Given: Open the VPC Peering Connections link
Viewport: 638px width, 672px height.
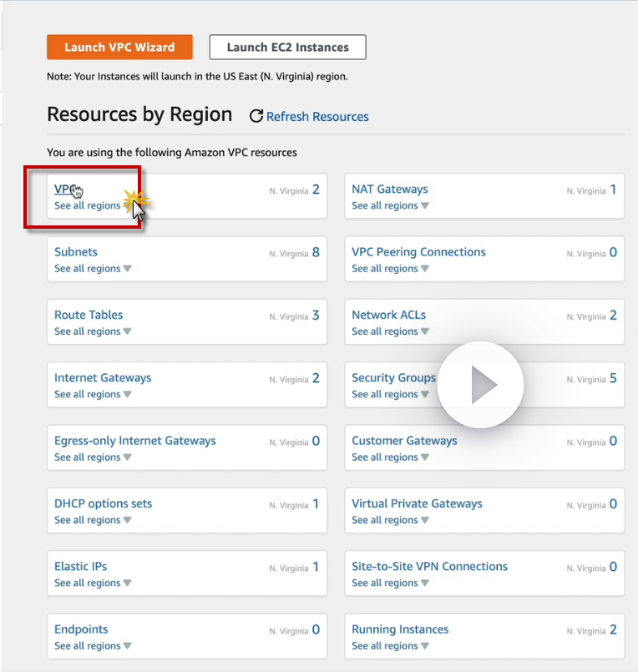Looking at the screenshot, I should coord(419,252).
